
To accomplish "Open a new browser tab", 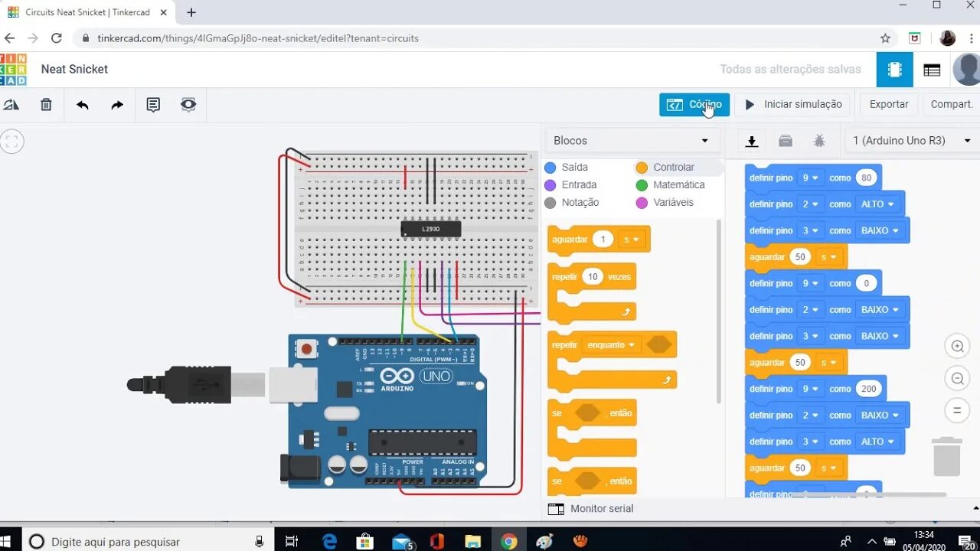I will click(x=191, y=12).
